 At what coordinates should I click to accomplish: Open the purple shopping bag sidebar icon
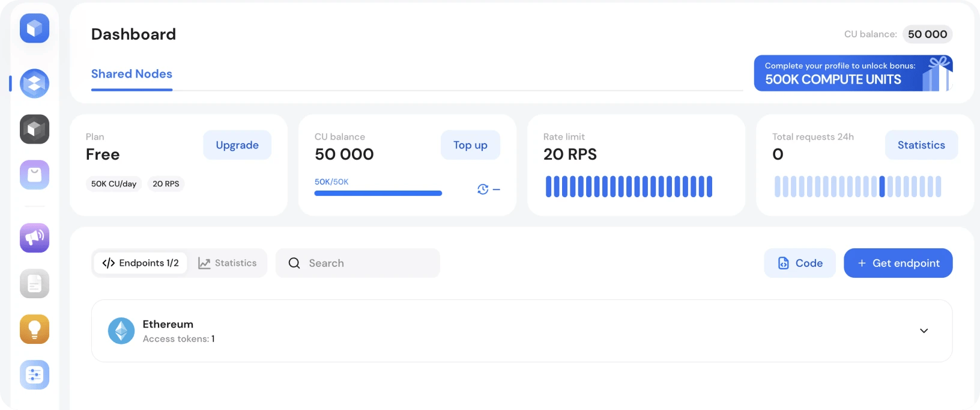(34, 175)
